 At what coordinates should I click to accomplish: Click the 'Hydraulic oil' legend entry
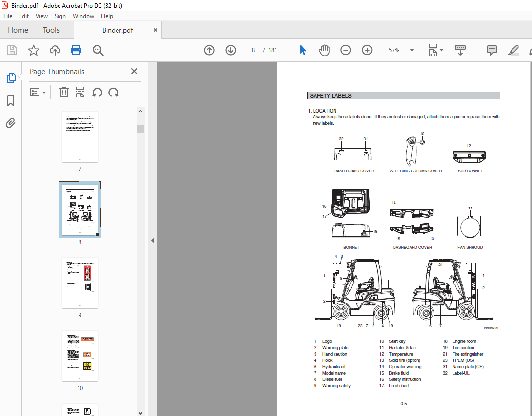point(334,366)
